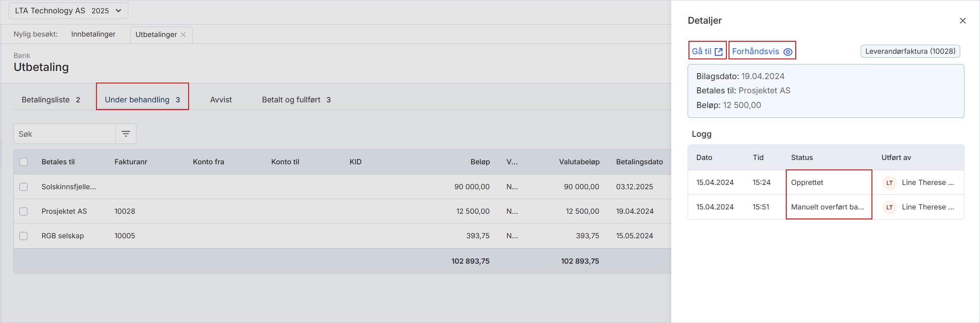Close the Detaljer panel

(963, 21)
